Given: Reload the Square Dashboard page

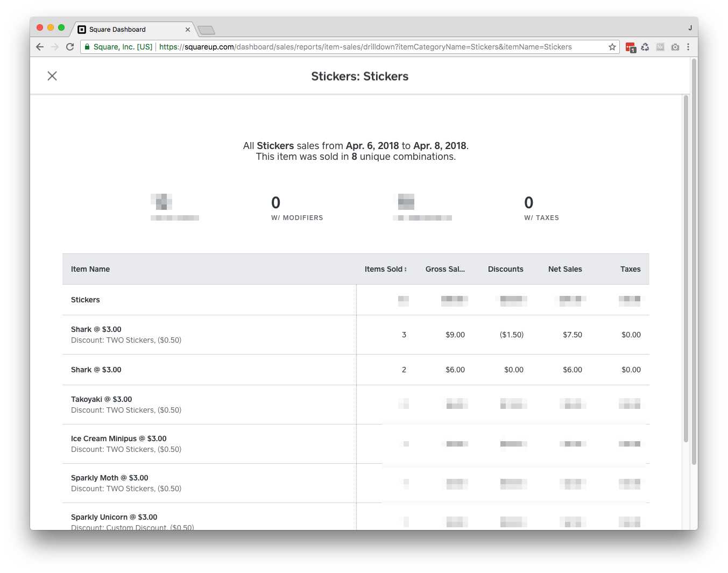Looking at the screenshot, I should pyautogui.click(x=70, y=47).
